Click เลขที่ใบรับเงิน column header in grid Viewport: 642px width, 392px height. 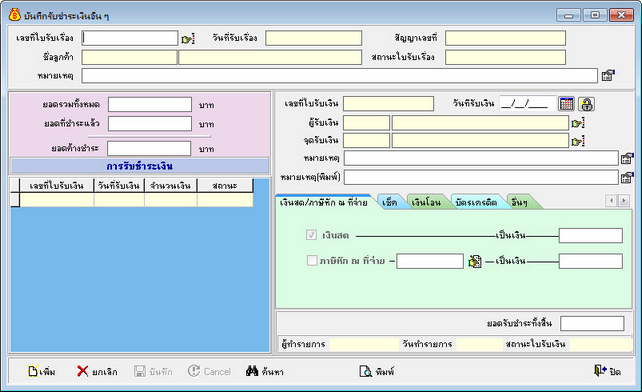[x=57, y=186]
